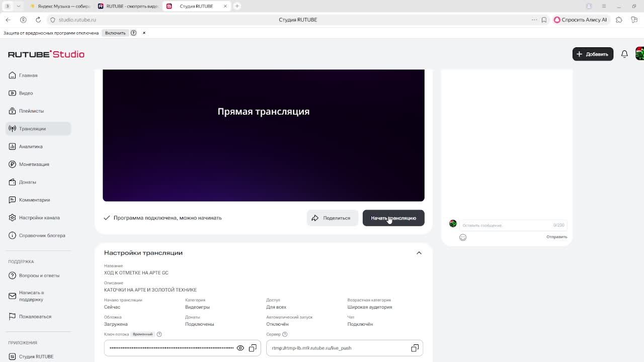Image resolution: width=644 pixels, height=362 pixels.
Task: Dismiss the malware protection notification bar
Action: [x=144, y=33]
